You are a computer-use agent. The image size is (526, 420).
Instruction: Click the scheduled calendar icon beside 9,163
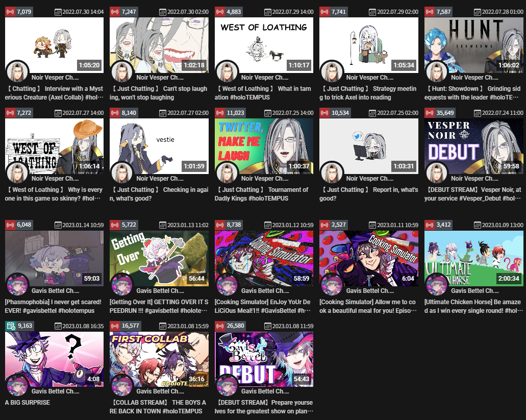click(11, 326)
